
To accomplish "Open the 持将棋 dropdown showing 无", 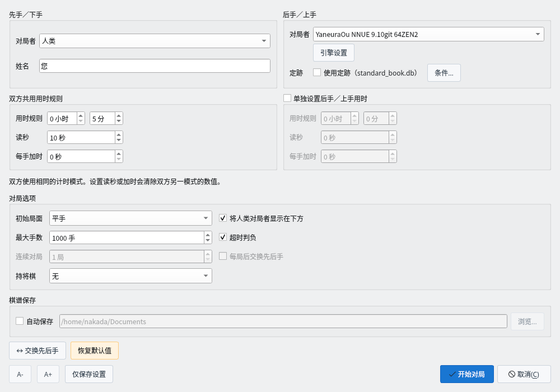I will pos(130,276).
